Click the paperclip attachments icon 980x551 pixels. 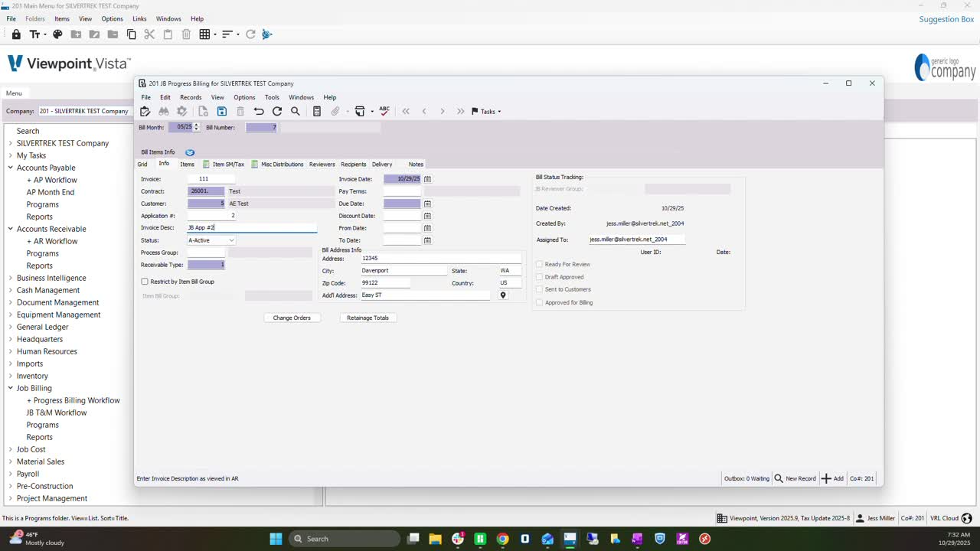pos(335,112)
